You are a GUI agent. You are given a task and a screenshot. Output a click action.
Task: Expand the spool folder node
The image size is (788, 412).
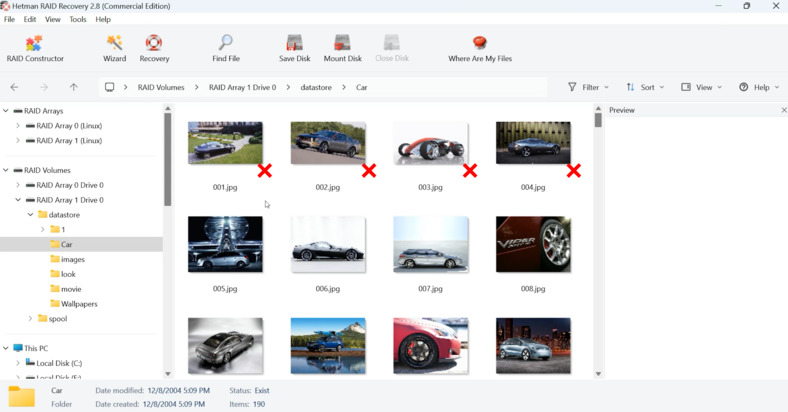(30, 319)
